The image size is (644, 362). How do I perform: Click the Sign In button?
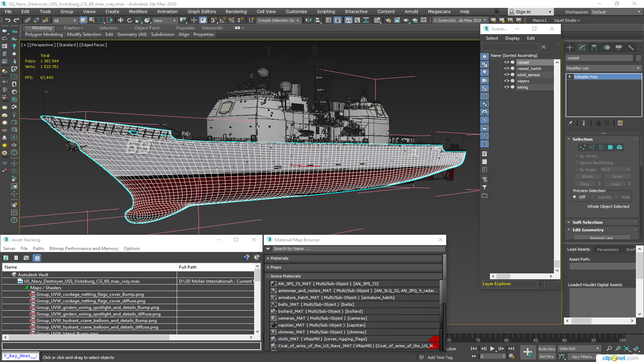tap(530, 12)
